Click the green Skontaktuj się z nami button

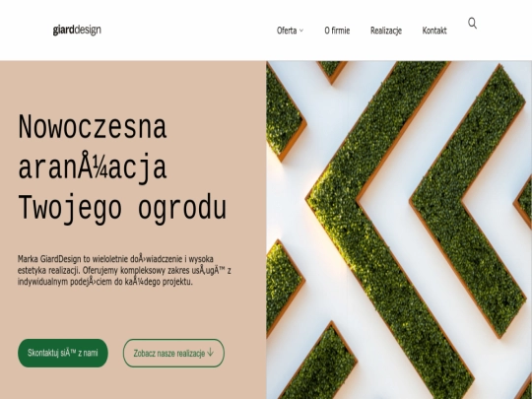click(x=63, y=353)
